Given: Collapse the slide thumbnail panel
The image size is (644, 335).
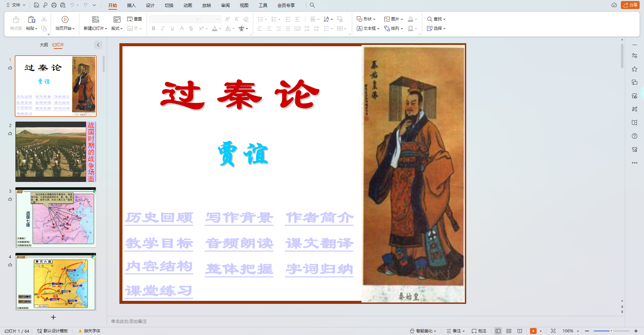Looking at the screenshot, I should (98, 45).
